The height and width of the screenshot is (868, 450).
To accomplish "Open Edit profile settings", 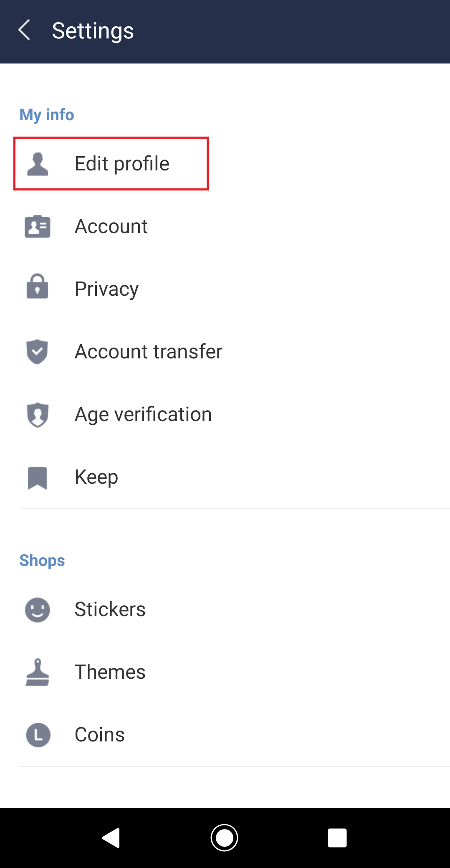I will pyautogui.click(x=122, y=164).
